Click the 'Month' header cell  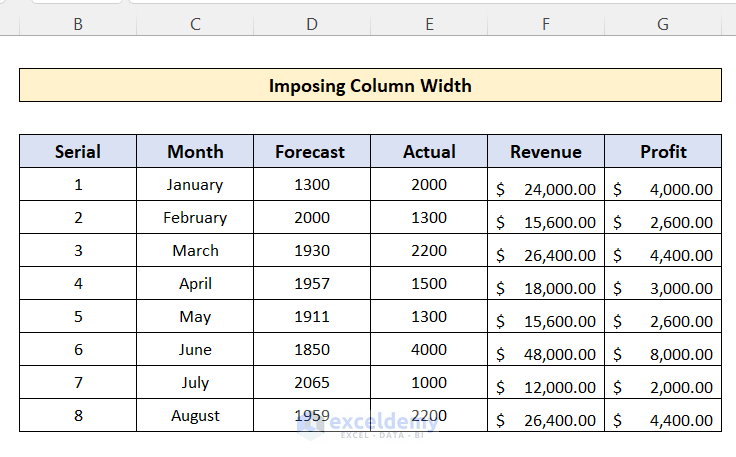point(195,152)
